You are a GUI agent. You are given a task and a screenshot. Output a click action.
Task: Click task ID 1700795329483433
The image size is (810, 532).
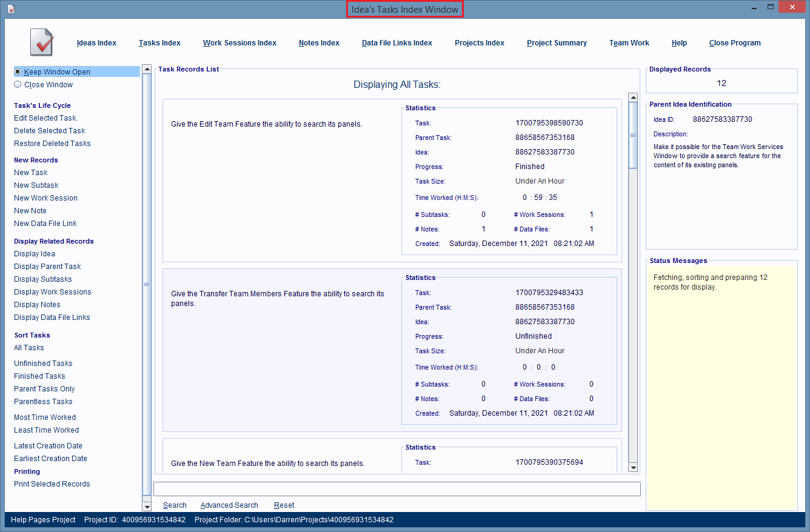click(549, 293)
